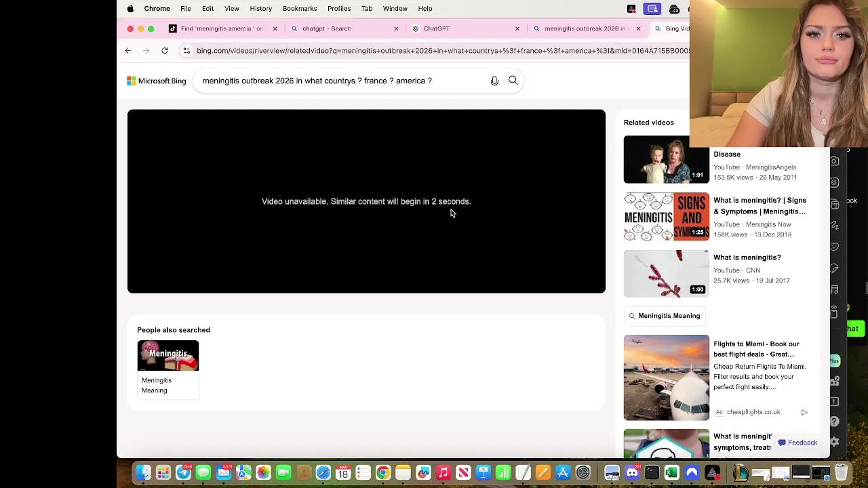Reload the current page

click(x=165, y=51)
